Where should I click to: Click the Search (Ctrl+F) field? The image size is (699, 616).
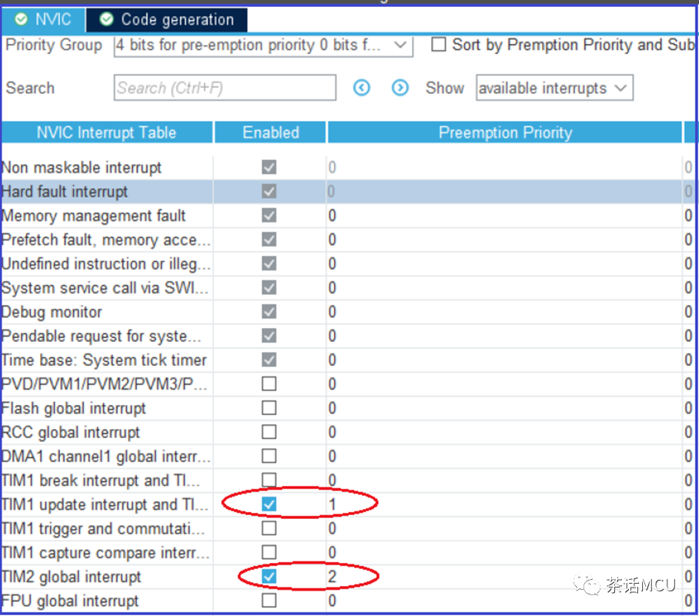(225, 88)
